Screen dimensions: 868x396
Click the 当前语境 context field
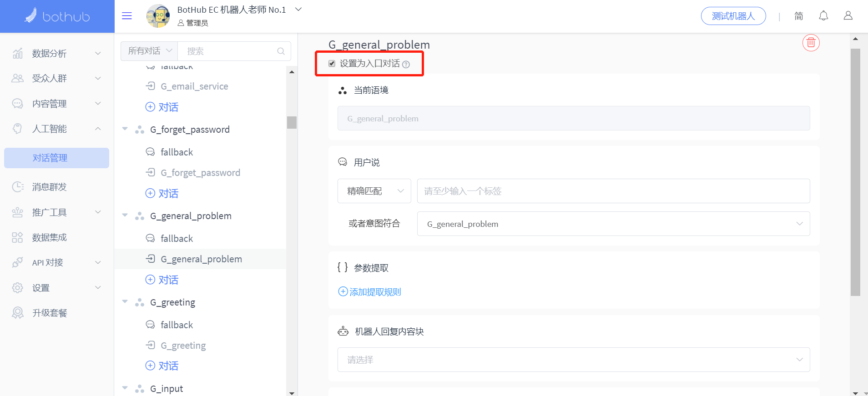574,118
